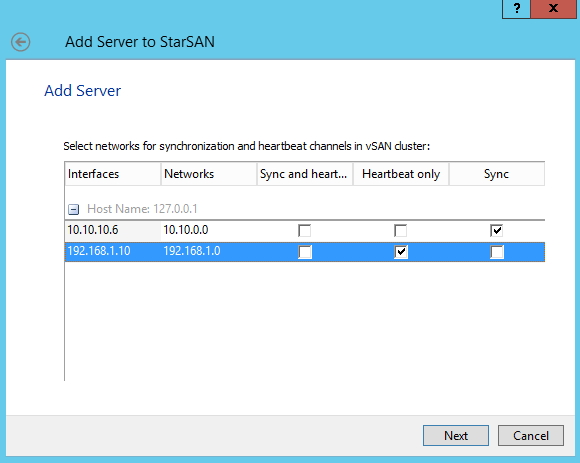This screenshot has height=463, width=580.
Task: Select the 192.168.1.0 network cell
Action: [192, 251]
